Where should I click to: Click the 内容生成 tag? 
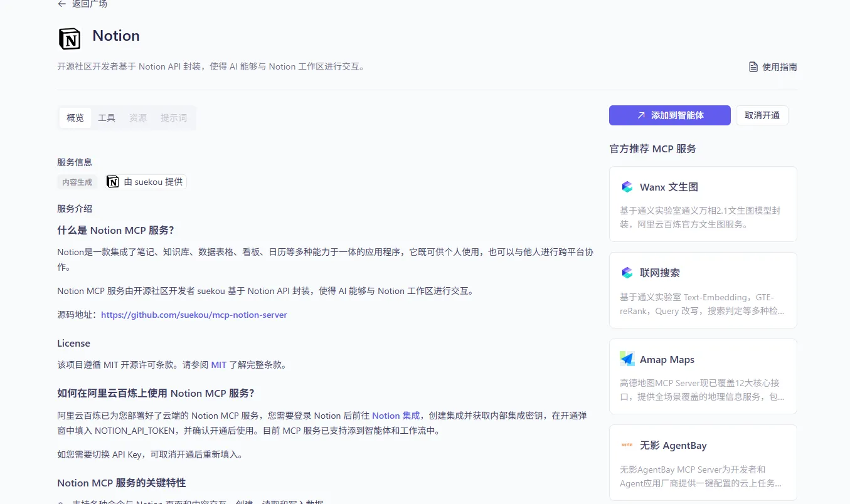77,182
